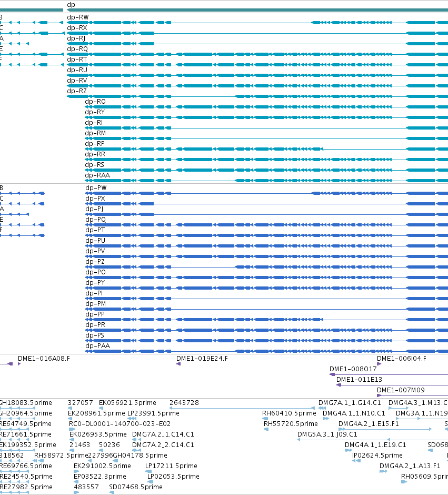Select the dp-RX transcript label
The image size is (448, 495).
tap(77, 28)
